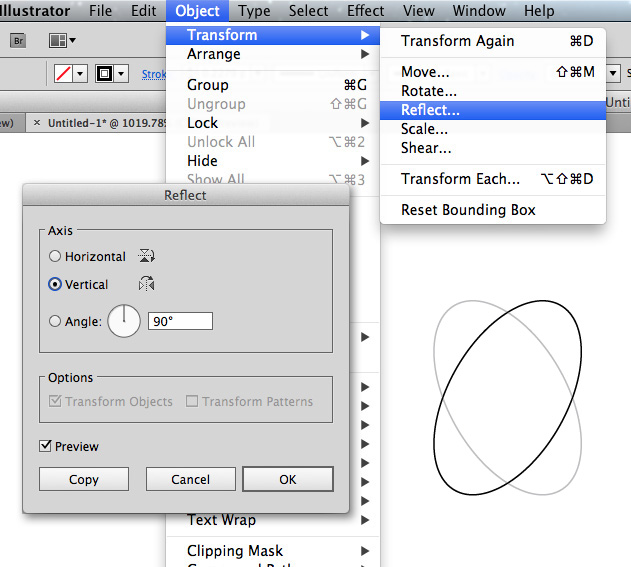Screen dimensions: 631x567
Task: Open Adobe Bridge with the Br icon
Action: tap(19, 41)
